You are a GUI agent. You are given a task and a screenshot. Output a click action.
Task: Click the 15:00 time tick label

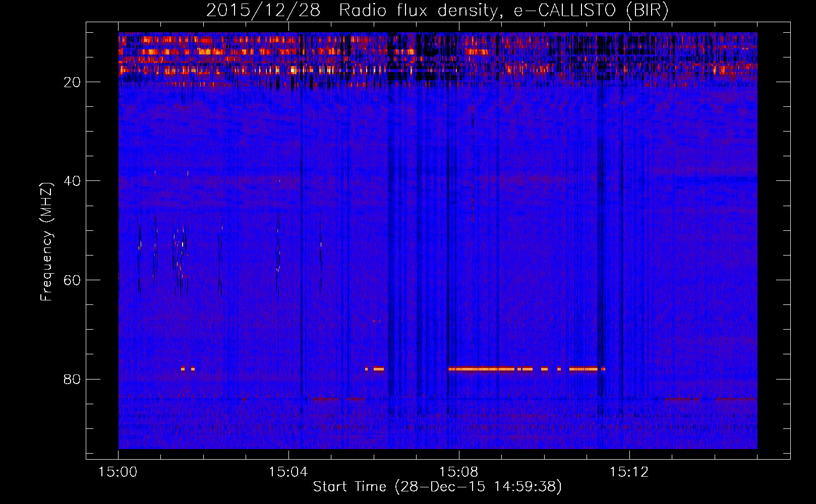[x=118, y=472]
